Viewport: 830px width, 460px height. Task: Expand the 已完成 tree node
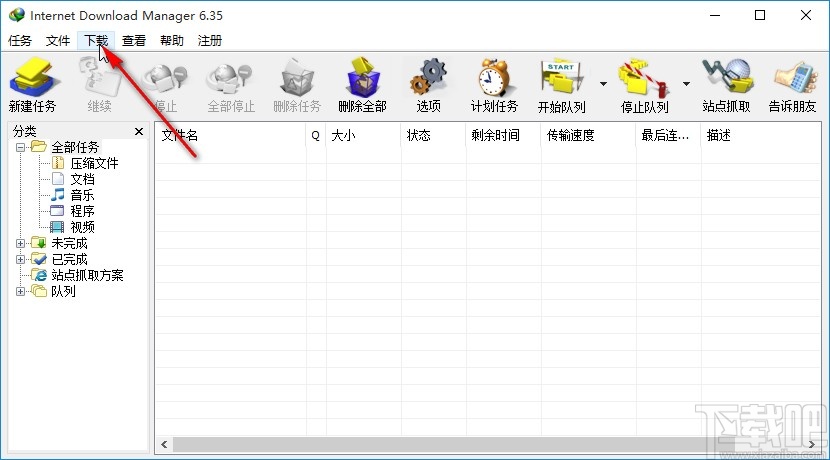pos(20,259)
